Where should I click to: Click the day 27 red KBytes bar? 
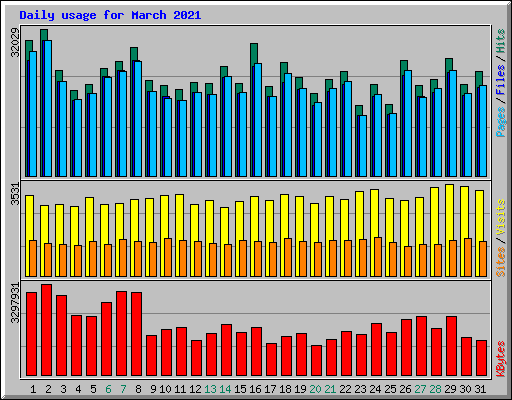[x=421, y=346]
